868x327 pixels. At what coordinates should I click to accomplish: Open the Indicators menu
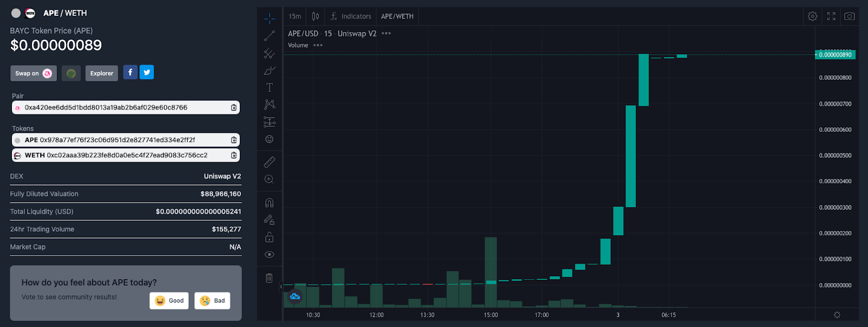[x=351, y=16]
